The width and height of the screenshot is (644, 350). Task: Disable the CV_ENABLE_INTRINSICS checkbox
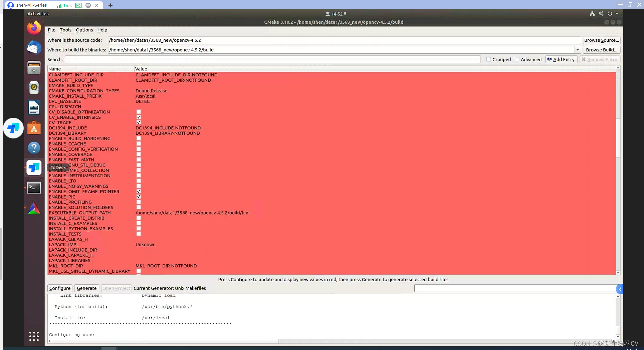click(138, 117)
